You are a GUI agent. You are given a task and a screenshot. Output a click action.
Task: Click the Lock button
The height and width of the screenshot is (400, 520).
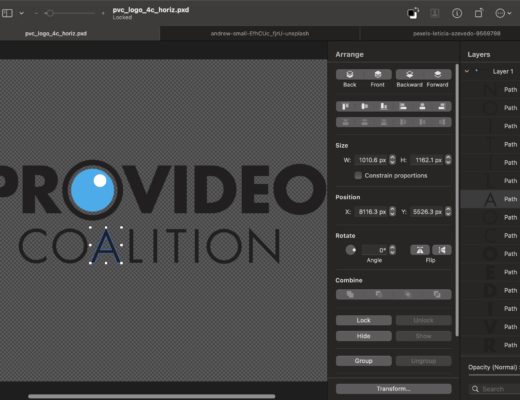(x=364, y=320)
